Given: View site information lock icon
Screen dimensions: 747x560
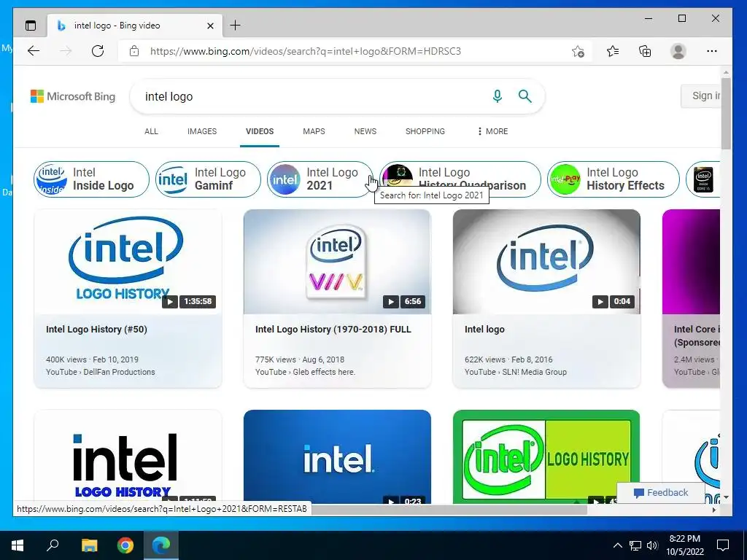Looking at the screenshot, I should point(134,51).
